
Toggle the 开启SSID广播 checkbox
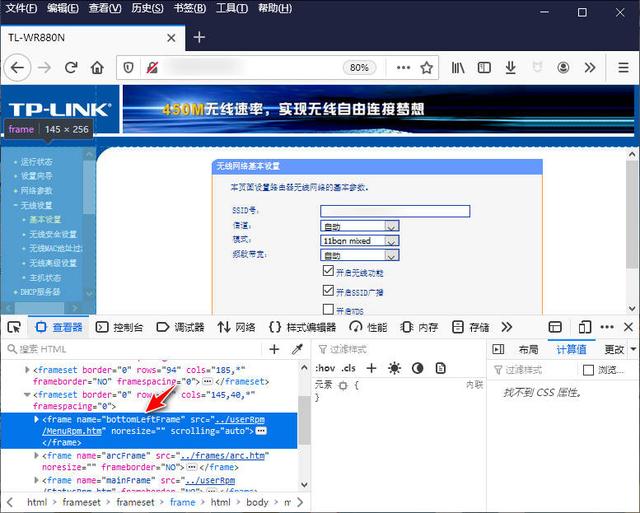328,290
